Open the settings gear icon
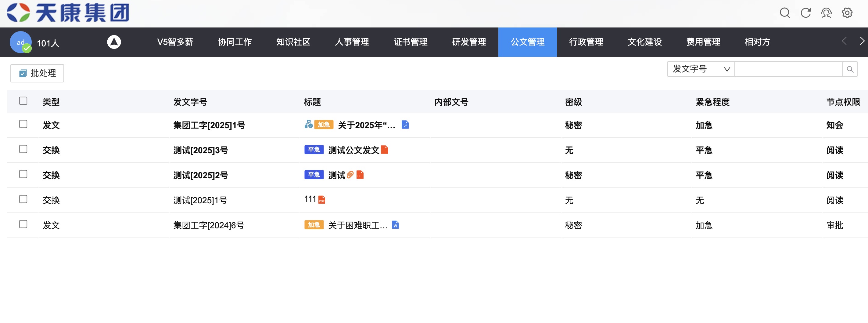Viewport: 868px width, 323px height. pos(847,13)
